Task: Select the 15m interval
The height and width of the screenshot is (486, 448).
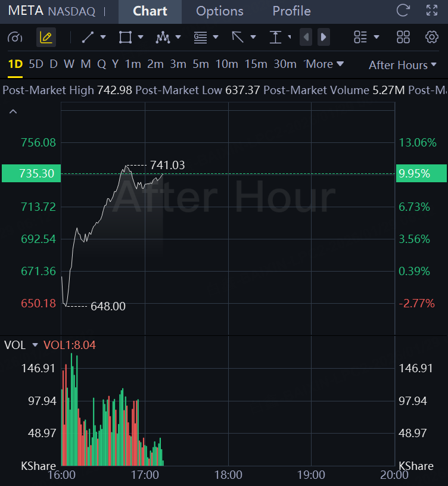Action: click(256, 64)
